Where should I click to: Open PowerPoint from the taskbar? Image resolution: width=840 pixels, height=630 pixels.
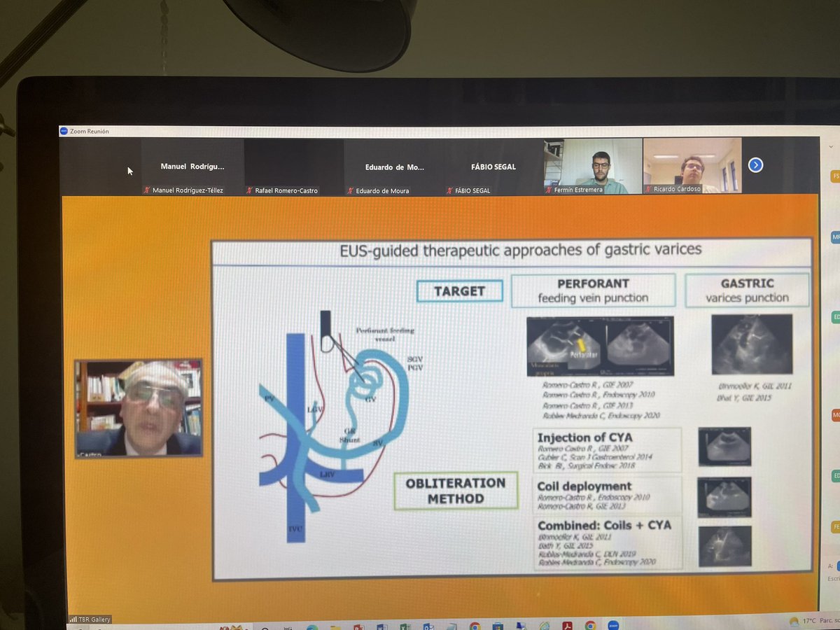click(358, 626)
